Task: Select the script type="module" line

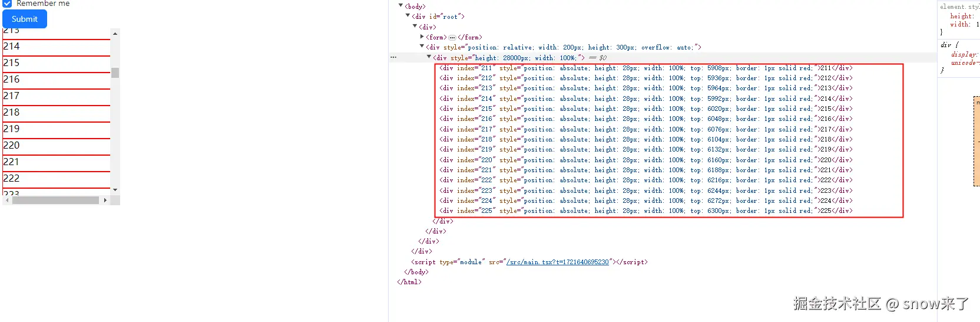Action: pos(529,262)
